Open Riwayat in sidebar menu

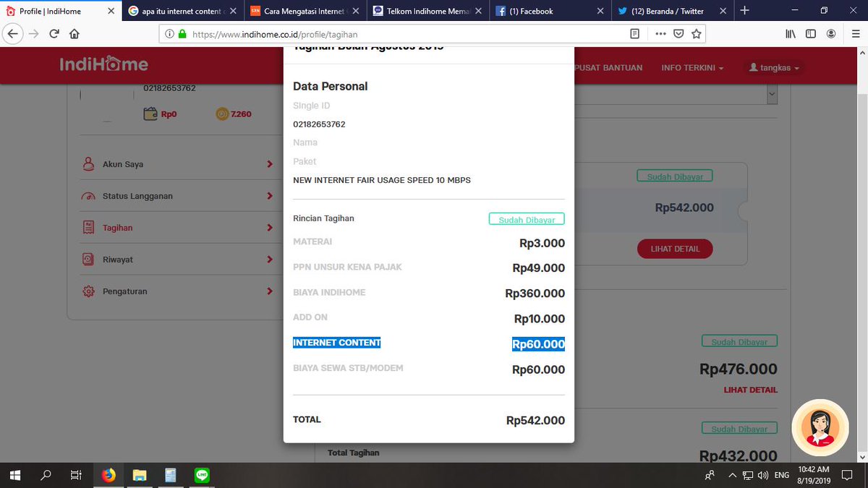point(117,260)
